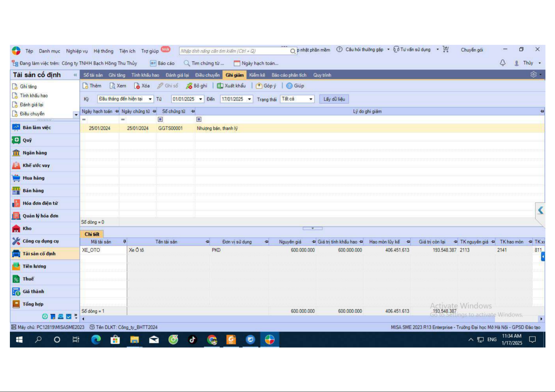Open the shopping cart icon at top
This screenshot has width=555, height=392.
pos(446,50)
